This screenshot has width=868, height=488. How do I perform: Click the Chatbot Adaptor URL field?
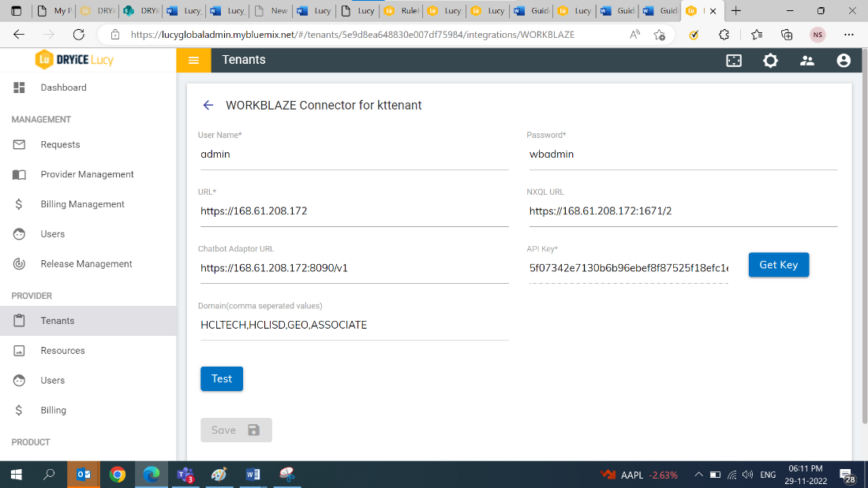tap(354, 268)
